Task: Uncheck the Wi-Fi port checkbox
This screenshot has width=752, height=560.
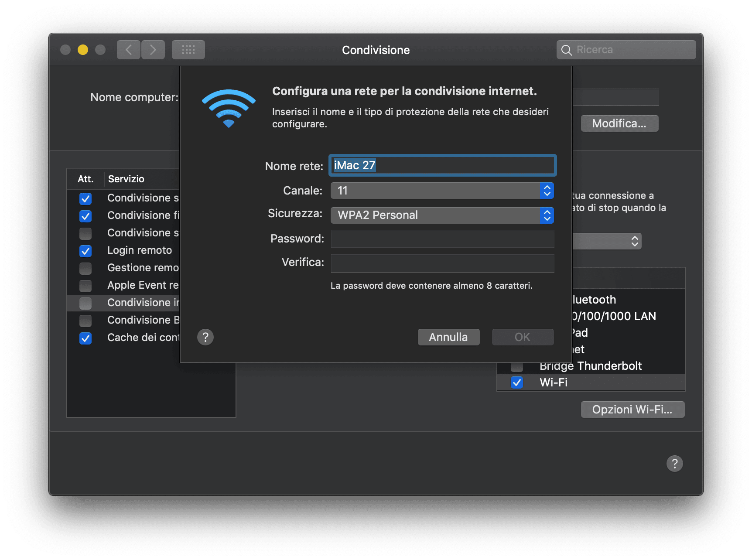Action: pyautogui.click(x=517, y=382)
